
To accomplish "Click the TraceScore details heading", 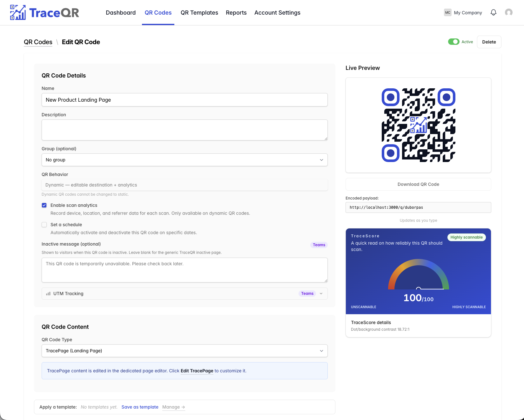I will [x=371, y=322].
